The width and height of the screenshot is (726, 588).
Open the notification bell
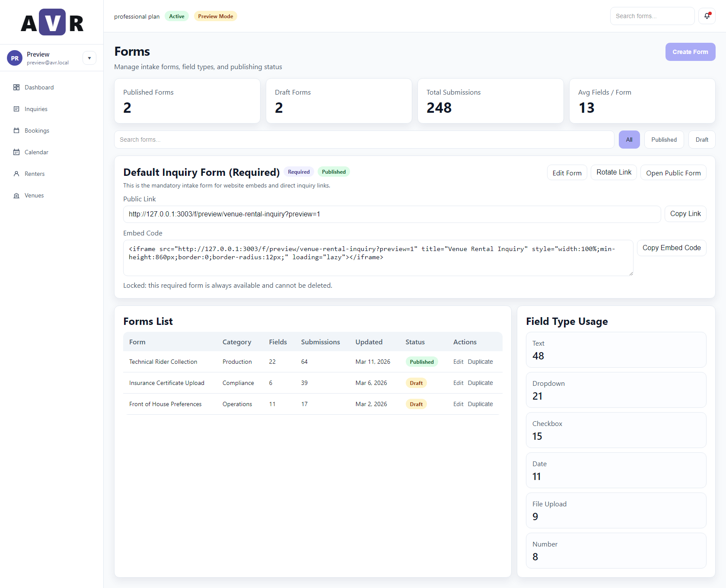pos(707,16)
